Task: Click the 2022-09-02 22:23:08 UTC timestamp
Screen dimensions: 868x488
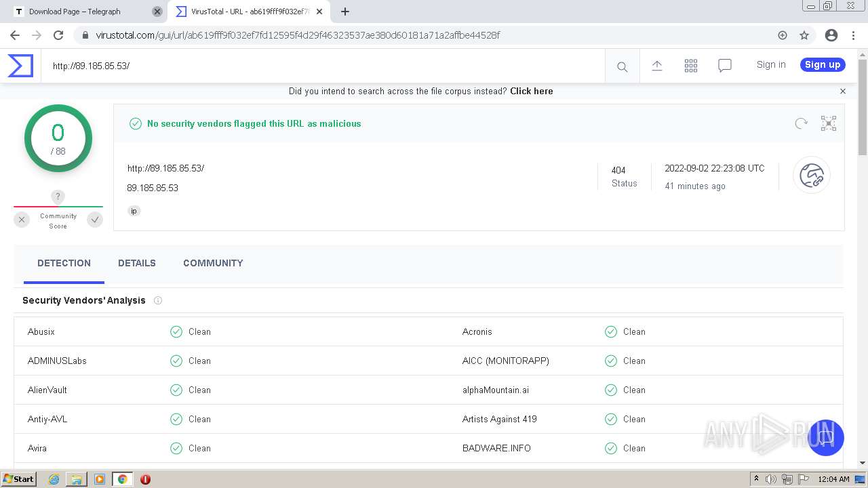Action: [715, 168]
